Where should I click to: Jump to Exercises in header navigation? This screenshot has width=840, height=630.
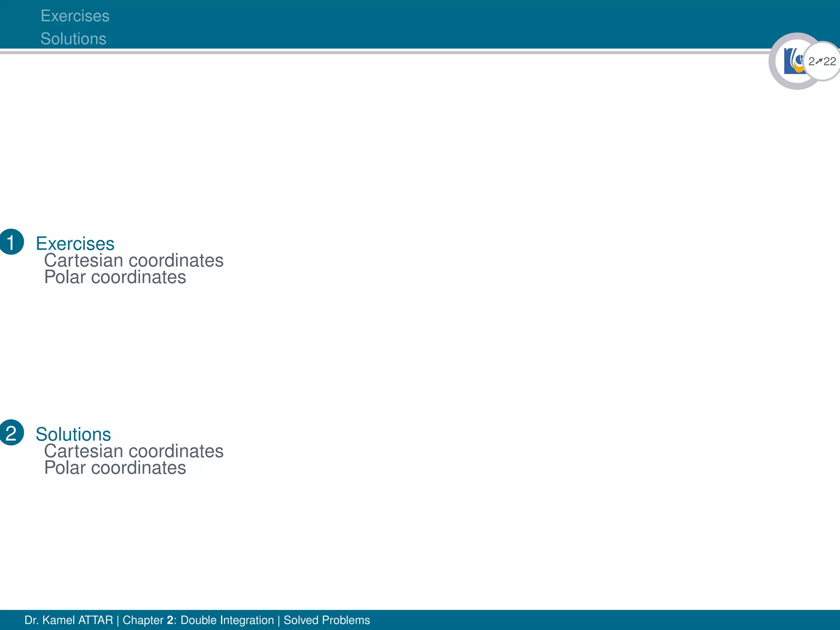75,16
